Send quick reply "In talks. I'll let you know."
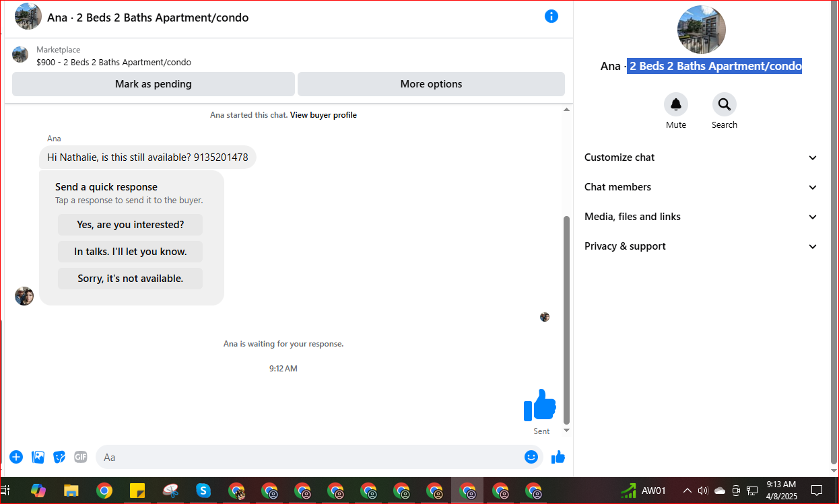The width and height of the screenshot is (839, 504). 130,252
